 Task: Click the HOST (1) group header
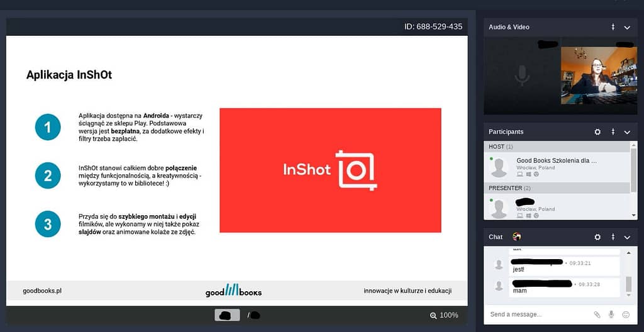coord(557,147)
